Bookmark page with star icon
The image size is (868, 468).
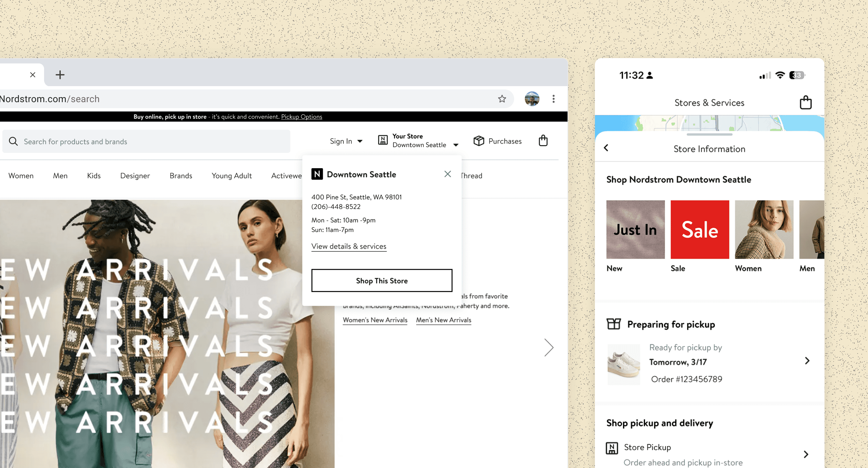(502, 99)
